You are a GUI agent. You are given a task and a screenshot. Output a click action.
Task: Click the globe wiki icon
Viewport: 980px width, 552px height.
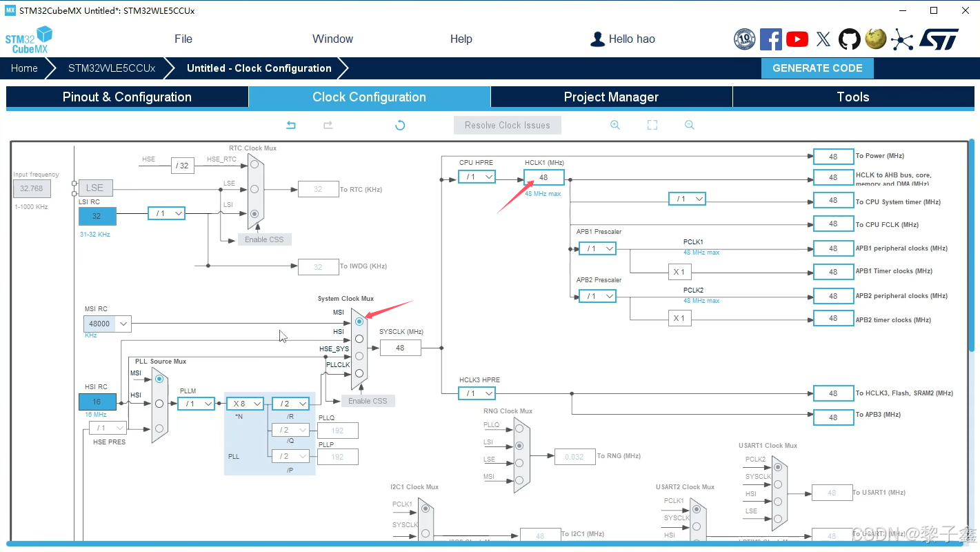pyautogui.click(x=876, y=39)
